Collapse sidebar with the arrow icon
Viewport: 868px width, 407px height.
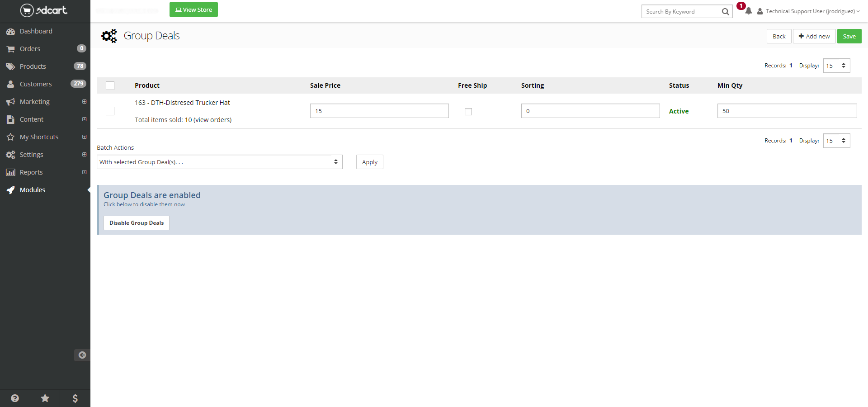82,355
